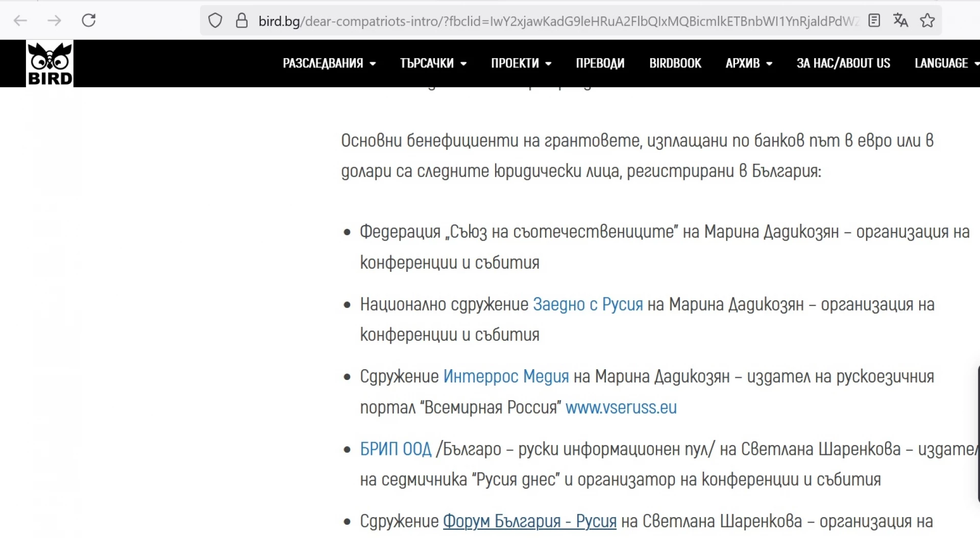Open the BIRD owl logo homepage
This screenshot has width=980, height=538.
point(50,64)
